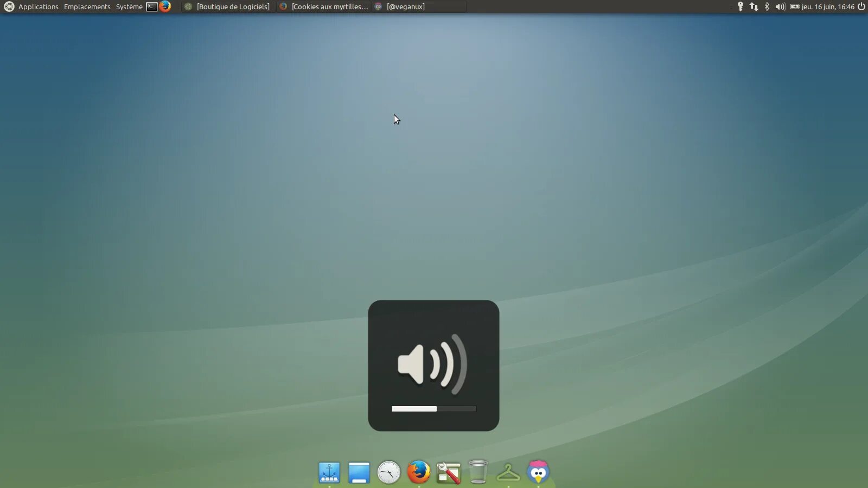Viewport: 868px width, 488px height.
Task: Open the wrench configuration tool in the dock
Action: click(448, 472)
